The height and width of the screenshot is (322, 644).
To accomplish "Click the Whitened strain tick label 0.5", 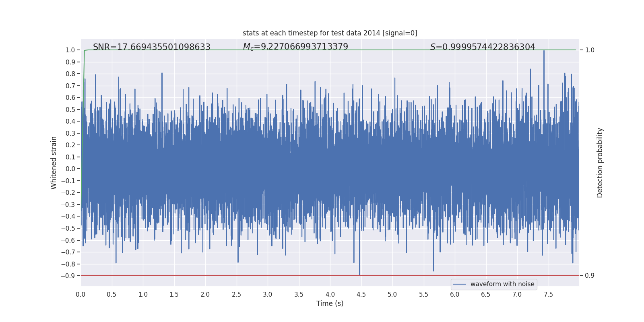I will tap(70, 109).
